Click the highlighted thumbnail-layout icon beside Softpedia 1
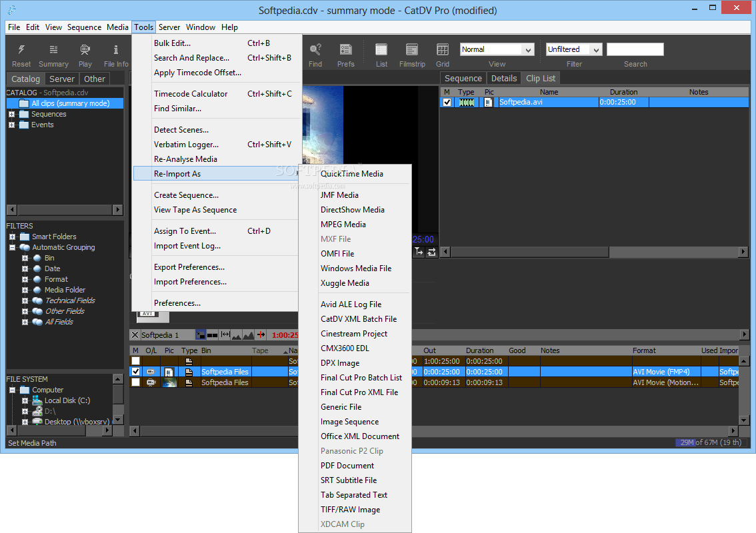This screenshot has width=756, height=533. click(201, 335)
